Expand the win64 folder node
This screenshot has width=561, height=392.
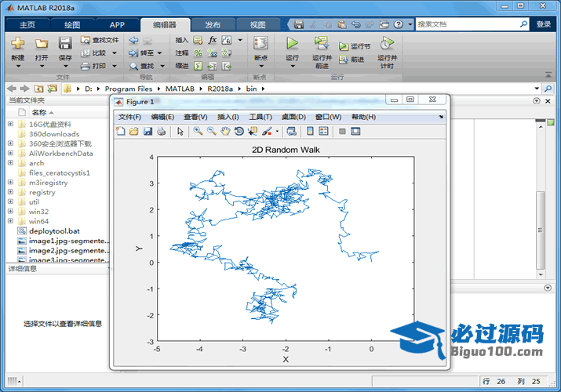pos(10,221)
